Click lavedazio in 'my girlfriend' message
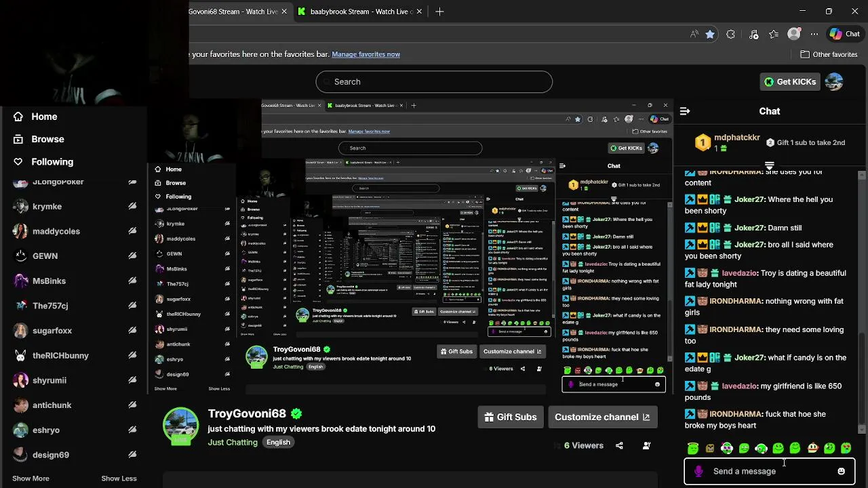 tap(739, 386)
